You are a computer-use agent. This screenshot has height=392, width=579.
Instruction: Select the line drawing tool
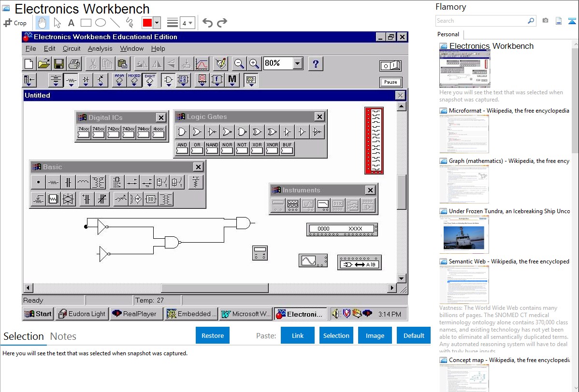coord(115,23)
